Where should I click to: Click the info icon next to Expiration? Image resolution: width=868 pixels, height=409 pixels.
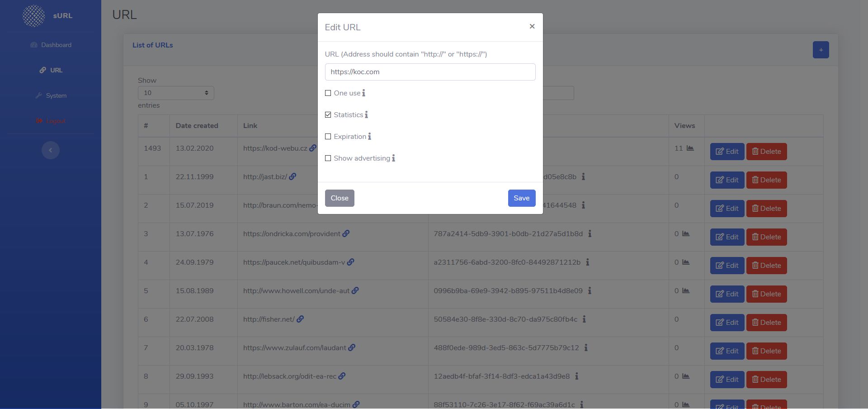point(369,137)
